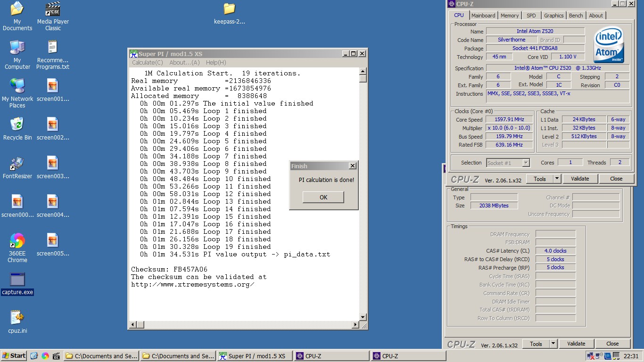Select the screen003 desktop file
The height and width of the screenshot is (362, 644).
[x=53, y=167]
